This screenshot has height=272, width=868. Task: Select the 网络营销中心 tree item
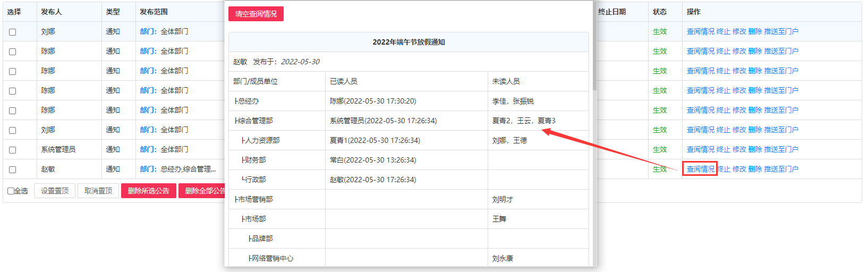point(271,258)
